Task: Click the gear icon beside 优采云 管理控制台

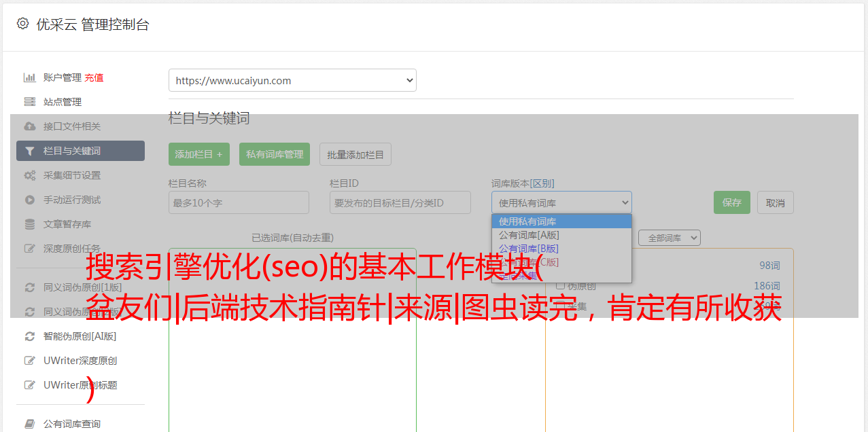Action: pyautogui.click(x=22, y=24)
